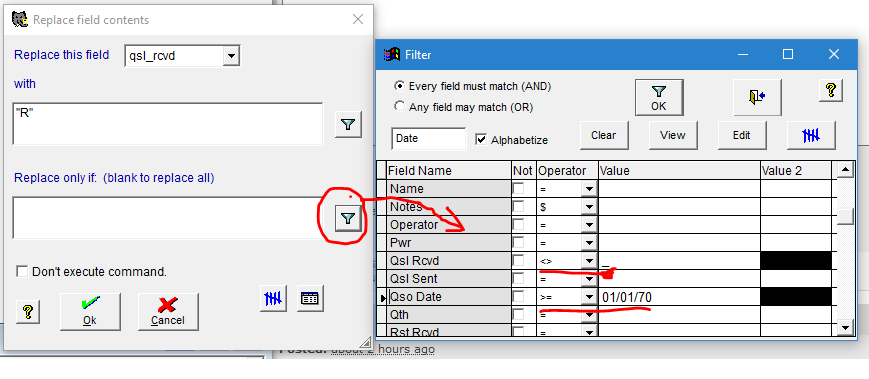Click the Replace field contents title bar icon

coord(20,20)
